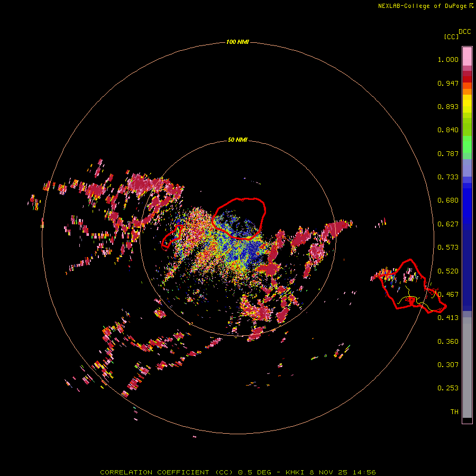Click the TH threshold label
Viewport: 476px width, 476px height.
click(454, 412)
